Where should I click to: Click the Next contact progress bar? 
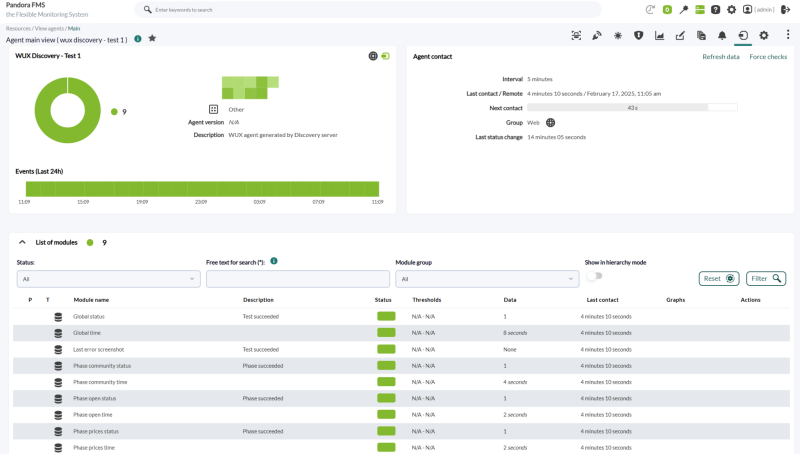coord(632,108)
